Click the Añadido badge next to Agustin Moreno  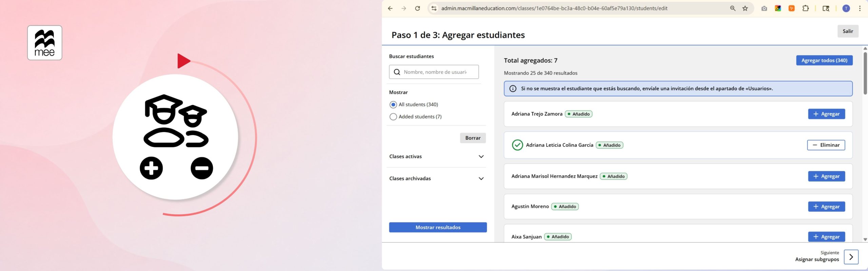565,207
